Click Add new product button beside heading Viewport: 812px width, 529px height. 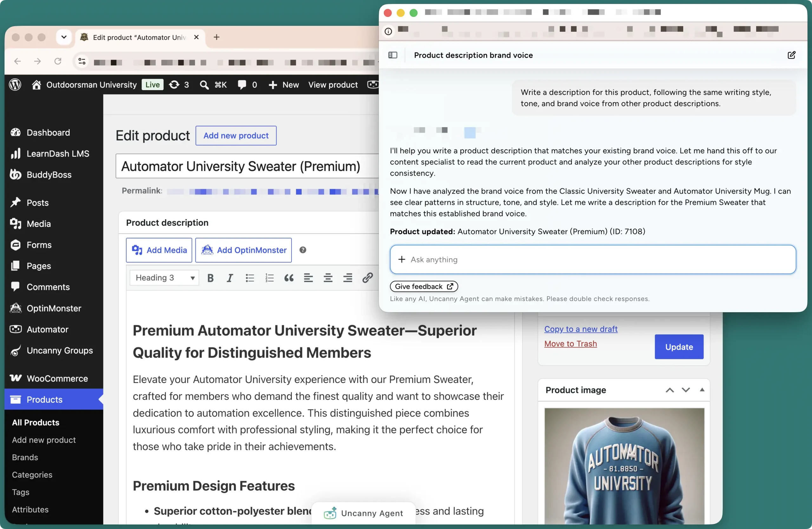236,136
